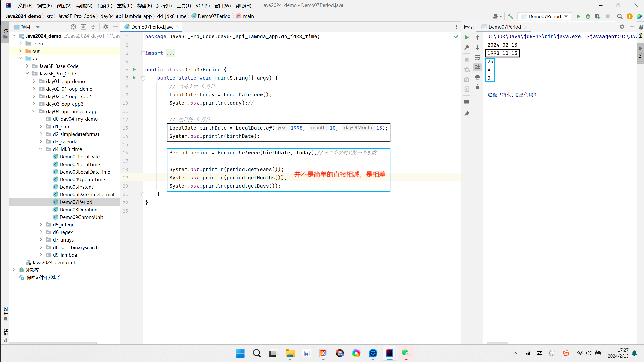Viewport: 644px width, 362px height.
Task: Click the Build project hammer icon
Action: 510,16
